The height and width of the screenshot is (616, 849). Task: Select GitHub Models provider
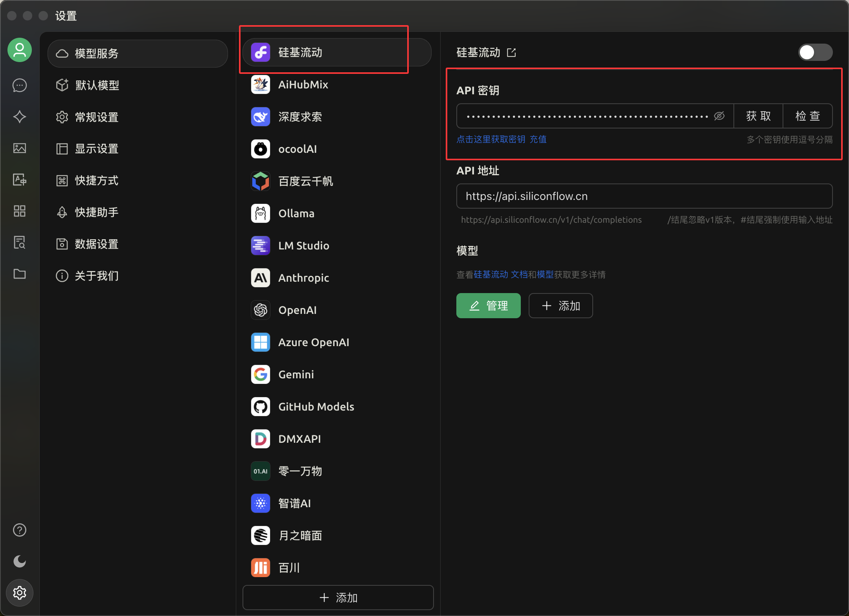pyautogui.click(x=316, y=407)
